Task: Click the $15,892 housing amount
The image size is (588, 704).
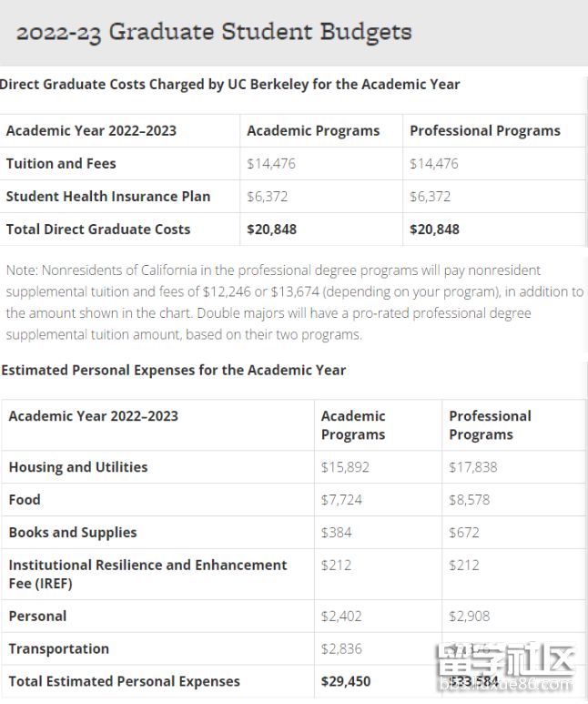Action: (345, 467)
